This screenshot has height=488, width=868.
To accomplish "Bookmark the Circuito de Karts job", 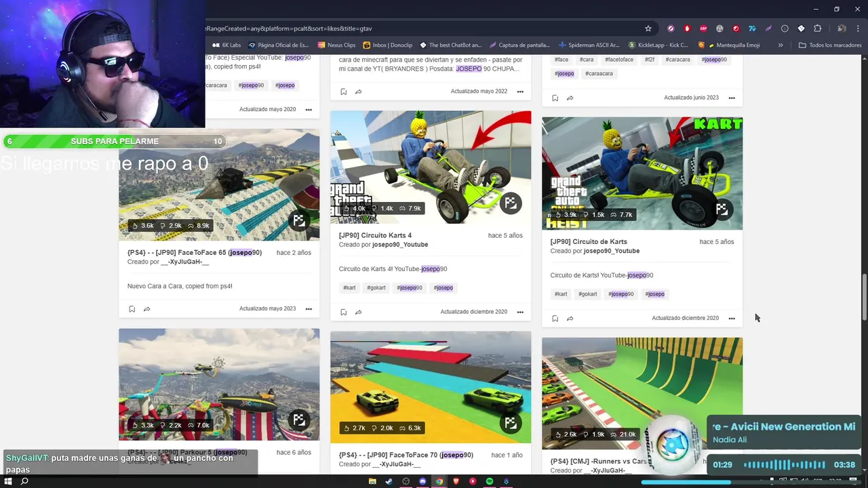I will coord(555,318).
